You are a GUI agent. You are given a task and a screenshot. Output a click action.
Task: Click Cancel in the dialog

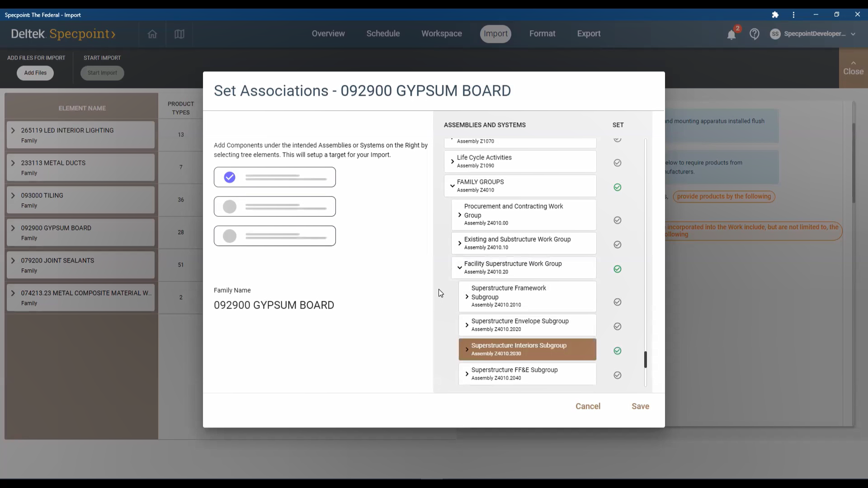tap(588, 406)
